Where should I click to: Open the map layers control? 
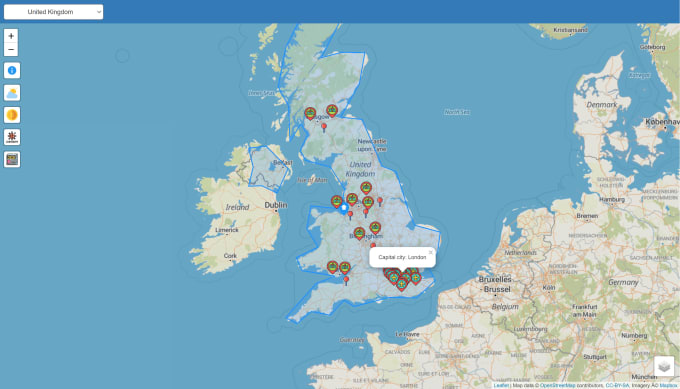(664, 366)
